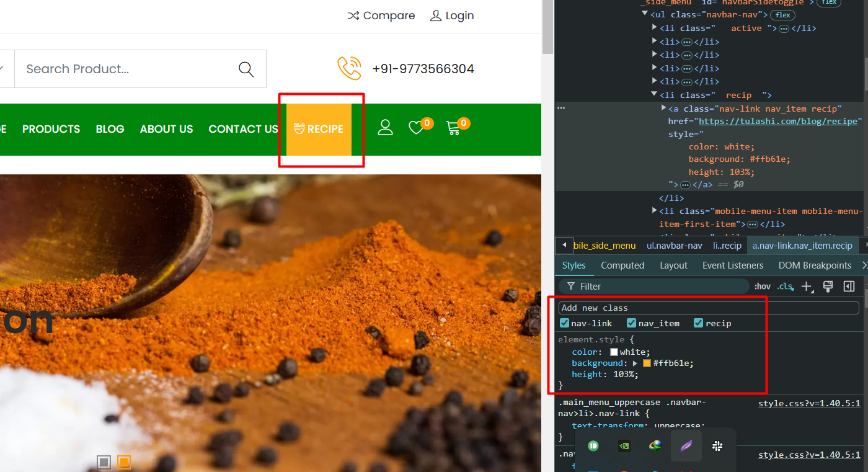Toggle the computed styles sidebar icon
The width and height of the screenshot is (868, 472).
[849, 286]
